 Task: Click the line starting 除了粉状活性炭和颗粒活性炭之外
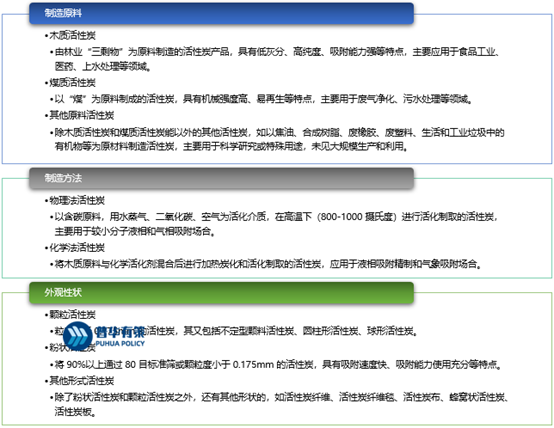click(282, 397)
